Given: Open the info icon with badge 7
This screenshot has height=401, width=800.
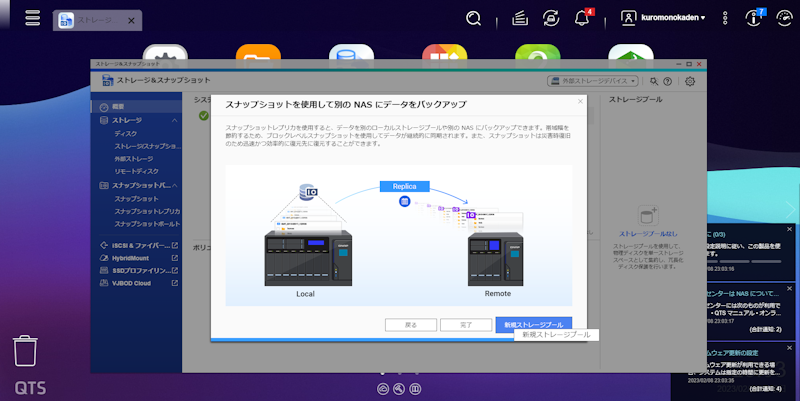Looking at the screenshot, I should point(755,18).
